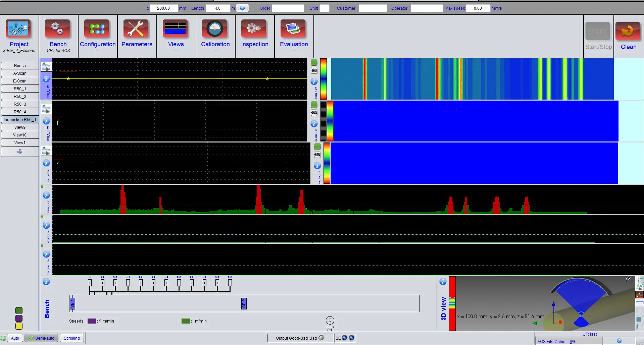Select the A-Scan view tab
Viewport: 644px width, 345px height.
[x=20, y=73]
